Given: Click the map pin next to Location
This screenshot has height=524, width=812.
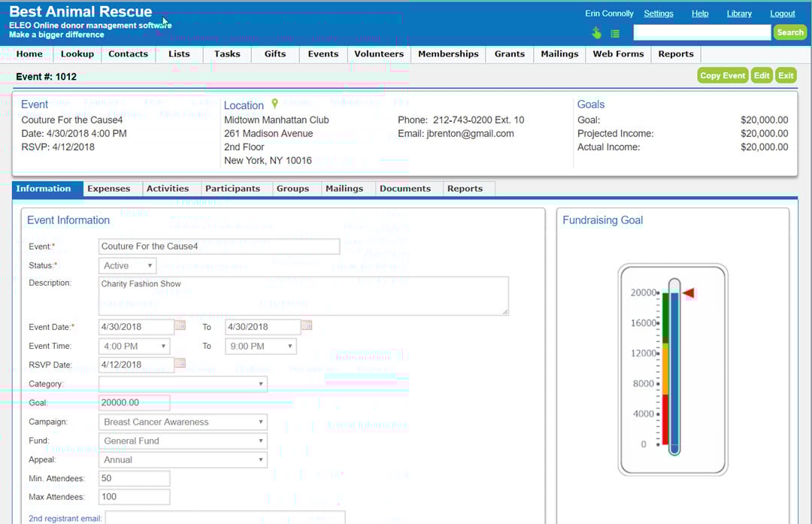Looking at the screenshot, I should pos(275,104).
